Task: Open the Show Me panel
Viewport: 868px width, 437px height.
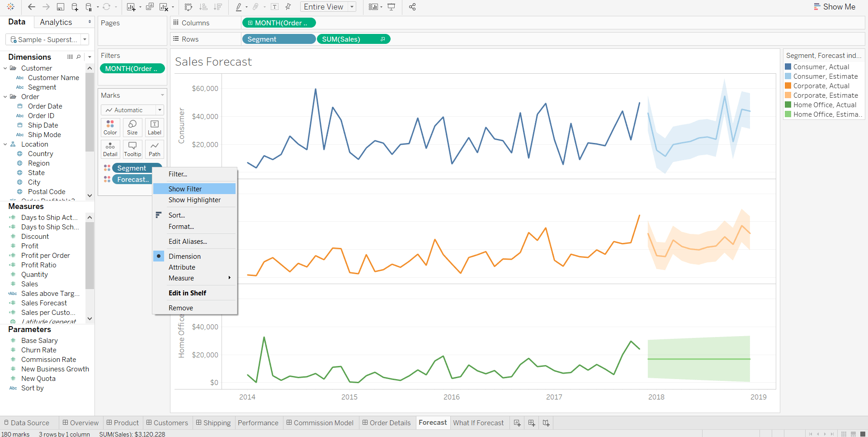Action: tap(835, 7)
